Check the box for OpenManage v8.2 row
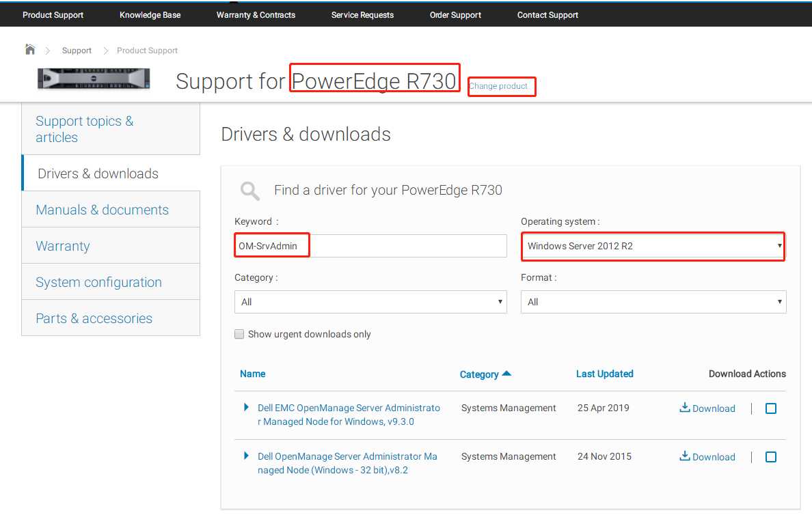812x515 pixels. point(771,457)
